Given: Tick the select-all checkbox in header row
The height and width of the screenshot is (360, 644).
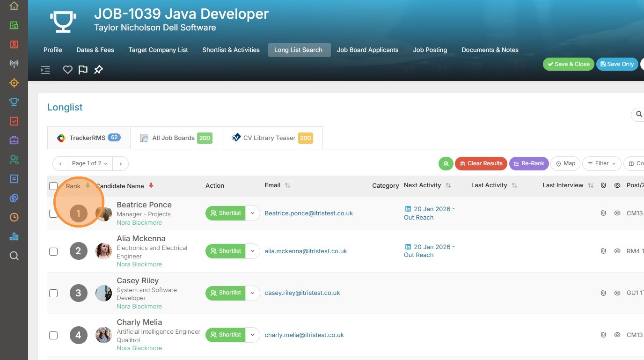Looking at the screenshot, I should (53, 186).
